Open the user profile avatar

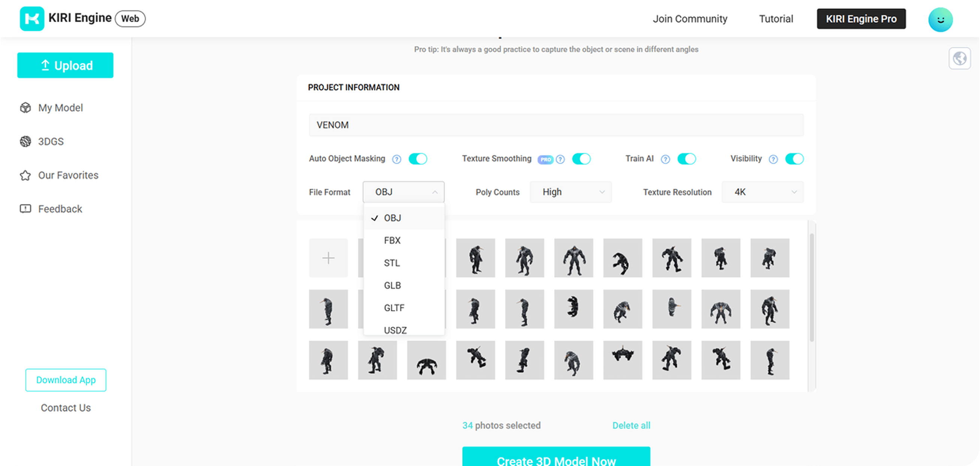pos(940,20)
